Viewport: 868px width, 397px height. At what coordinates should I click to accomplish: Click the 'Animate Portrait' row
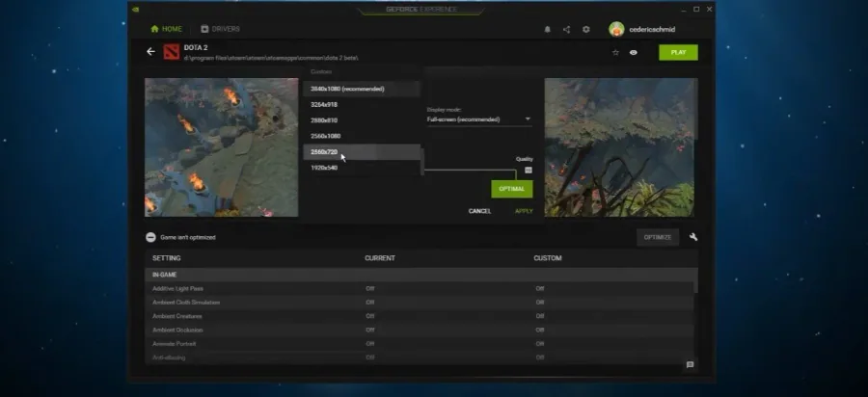coord(420,344)
